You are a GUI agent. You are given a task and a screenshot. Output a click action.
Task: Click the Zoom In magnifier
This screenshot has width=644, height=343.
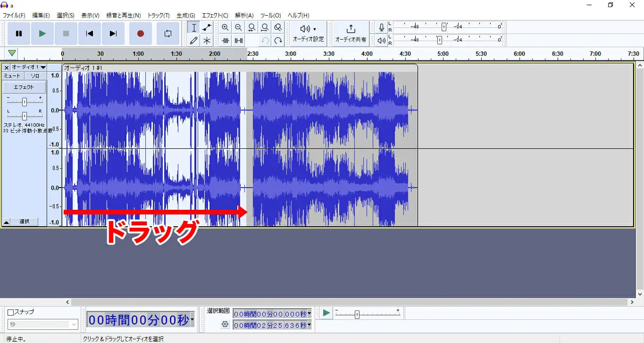coord(226,28)
